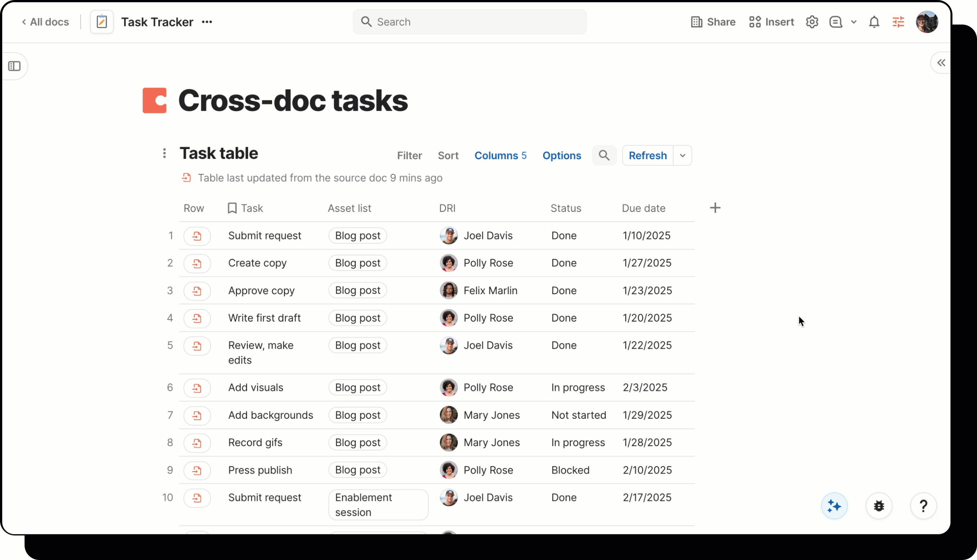Go back to All docs
This screenshot has height=560, width=977.
45,22
